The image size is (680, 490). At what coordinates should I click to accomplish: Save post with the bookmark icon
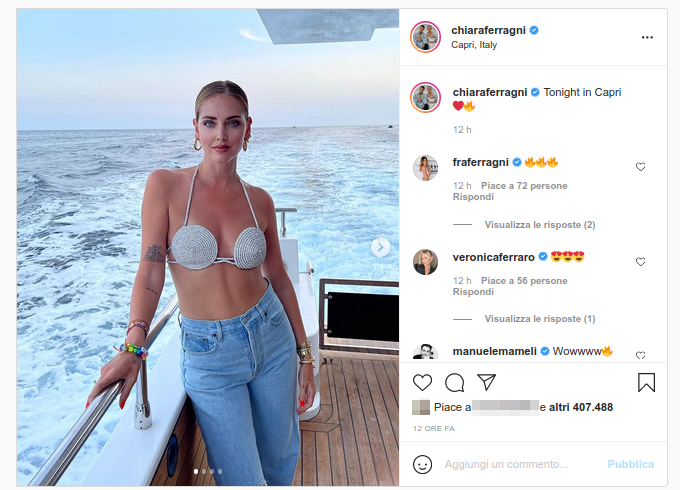click(x=646, y=382)
